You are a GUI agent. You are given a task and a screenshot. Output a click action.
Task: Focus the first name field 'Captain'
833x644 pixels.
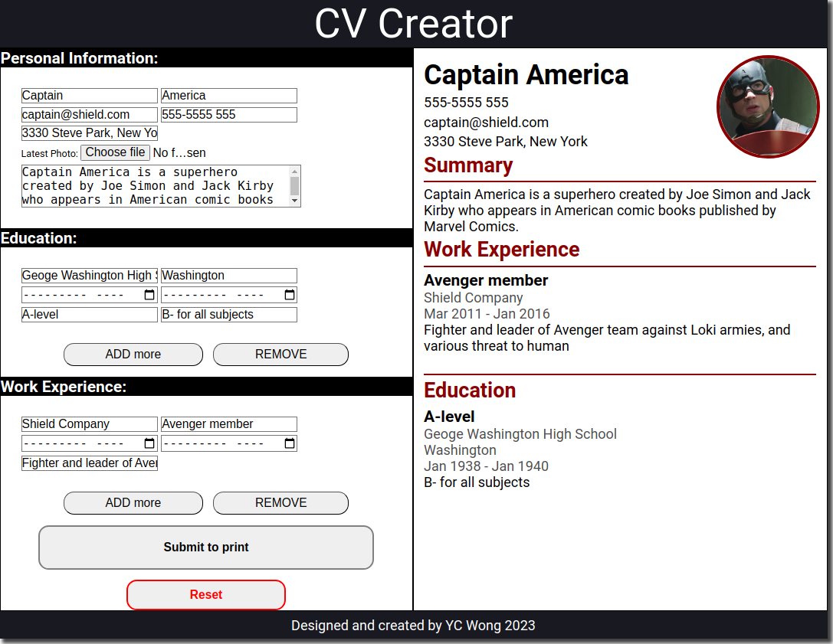[x=89, y=96]
